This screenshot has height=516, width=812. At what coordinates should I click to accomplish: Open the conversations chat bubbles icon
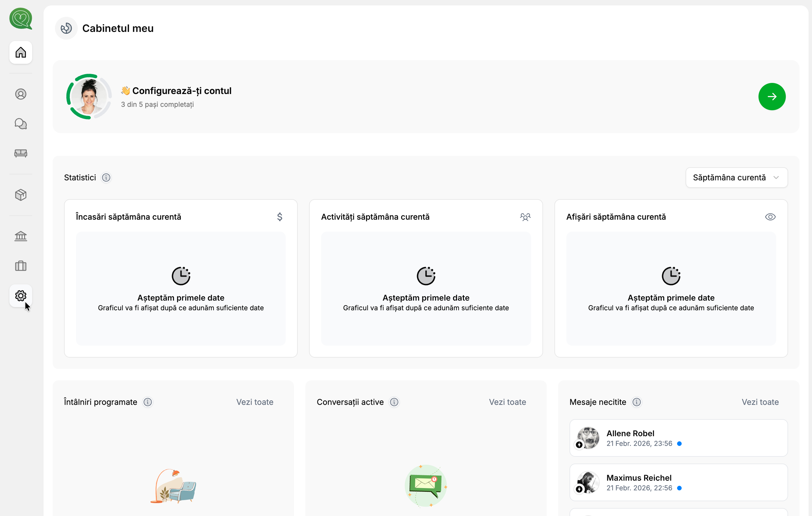point(20,124)
